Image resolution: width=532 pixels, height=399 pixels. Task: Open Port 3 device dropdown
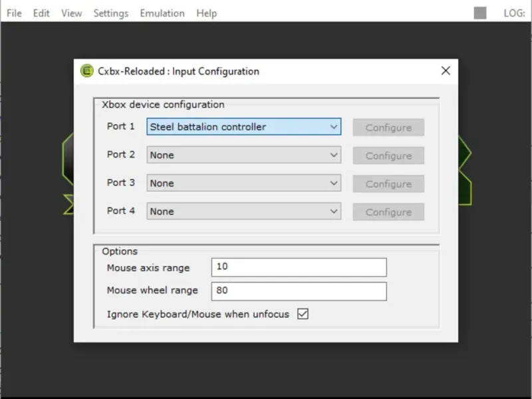(243, 183)
